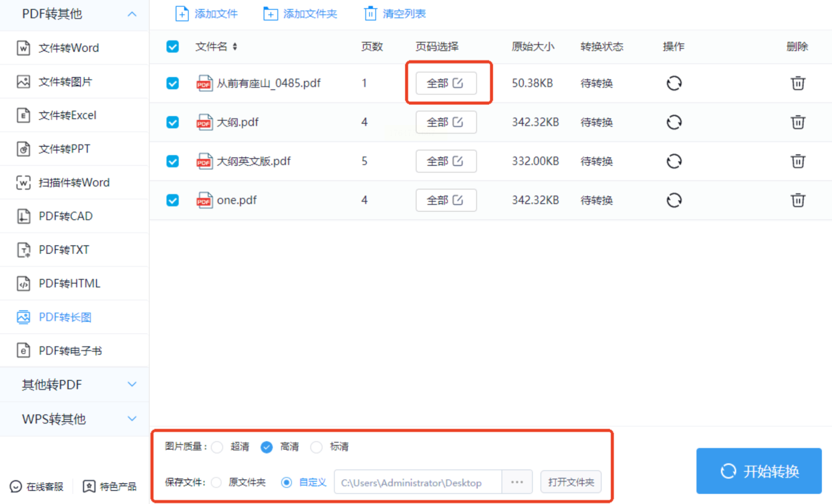Click the 开始转换 button
This screenshot has height=504, width=832.
[x=758, y=471]
